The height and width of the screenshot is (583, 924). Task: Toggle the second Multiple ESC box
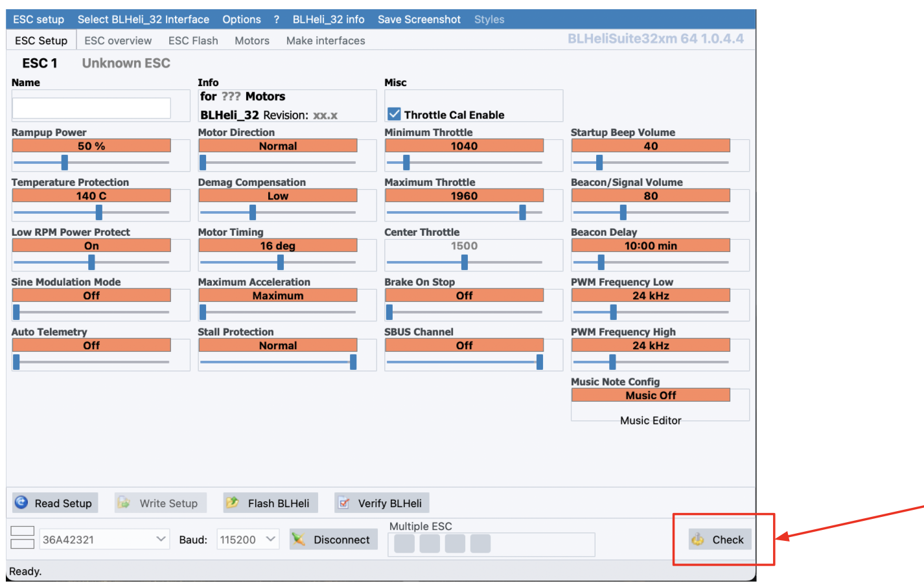pos(430,543)
